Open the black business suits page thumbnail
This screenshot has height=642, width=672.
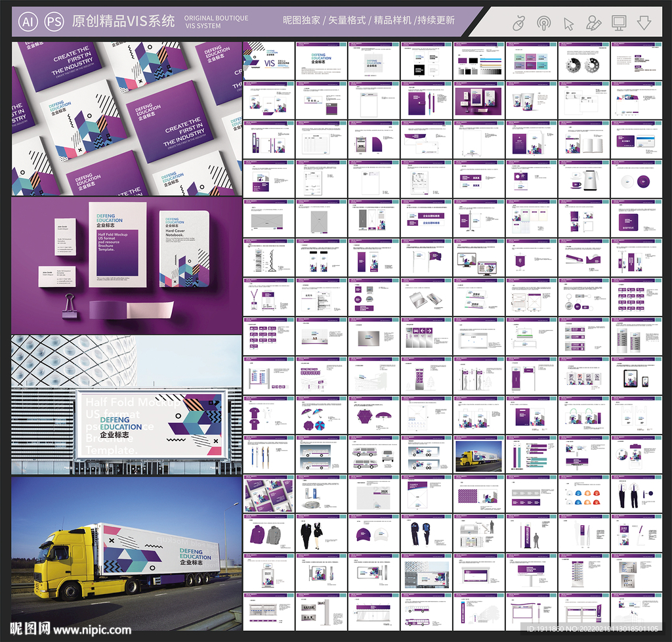click(x=322, y=533)
